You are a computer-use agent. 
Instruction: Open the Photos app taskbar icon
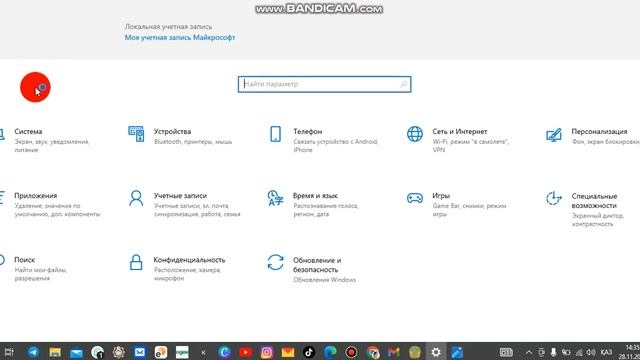[457, 352]
